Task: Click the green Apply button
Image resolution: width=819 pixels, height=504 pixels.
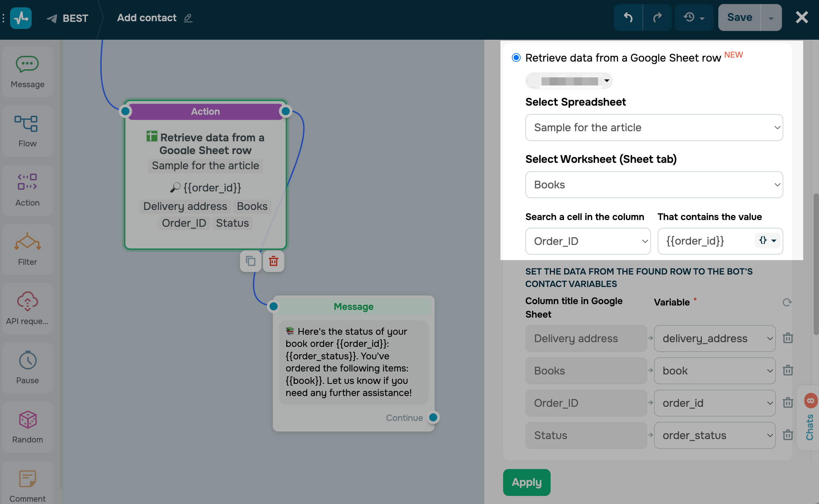Action: [526, 482]
